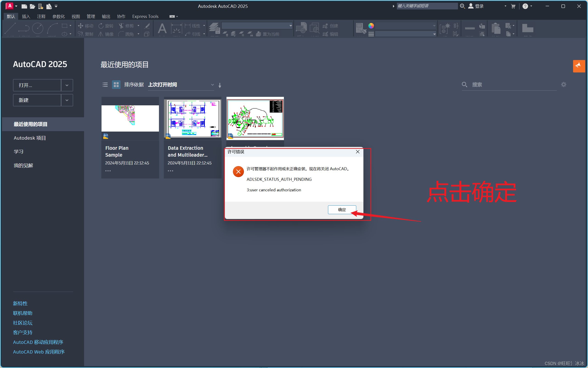
Task: Open the 联机帮助 link
Action: 23,313
